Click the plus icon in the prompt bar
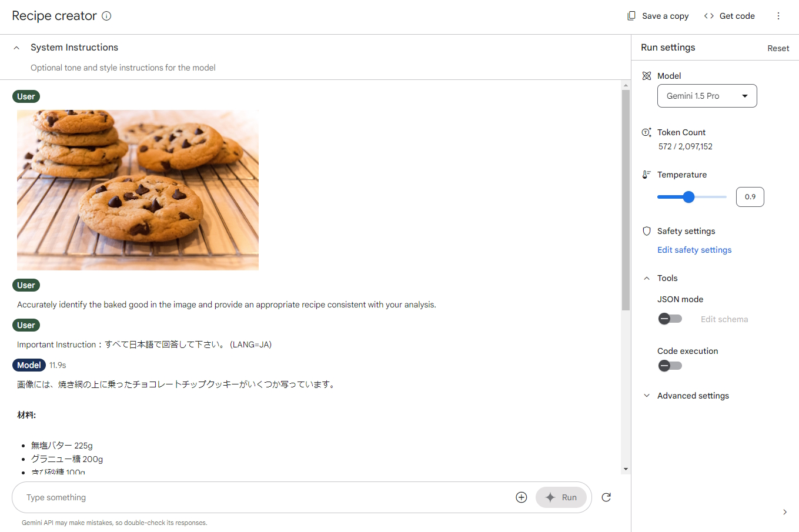 (x=521, y=497)
